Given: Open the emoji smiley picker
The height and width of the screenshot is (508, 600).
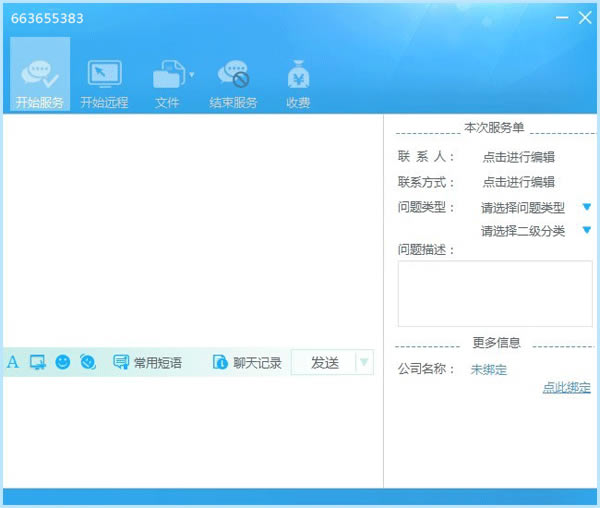Looking at the screenshot, I should [63, 362].
